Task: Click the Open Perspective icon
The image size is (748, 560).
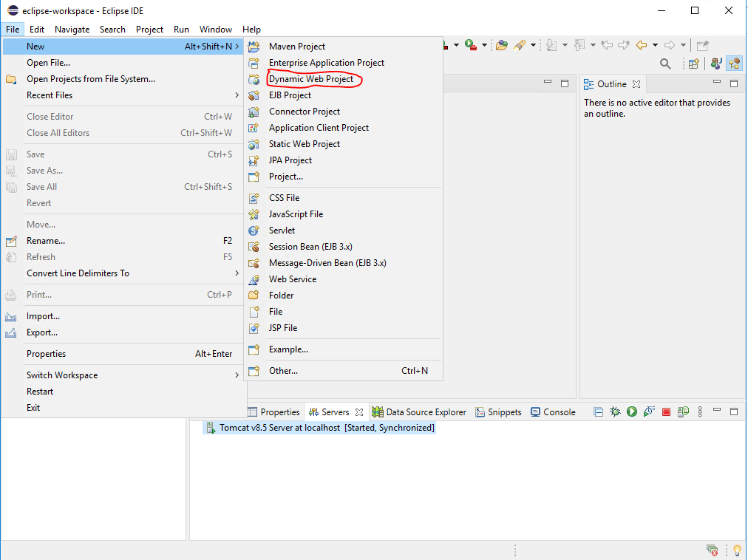Action: click(694, 64)
